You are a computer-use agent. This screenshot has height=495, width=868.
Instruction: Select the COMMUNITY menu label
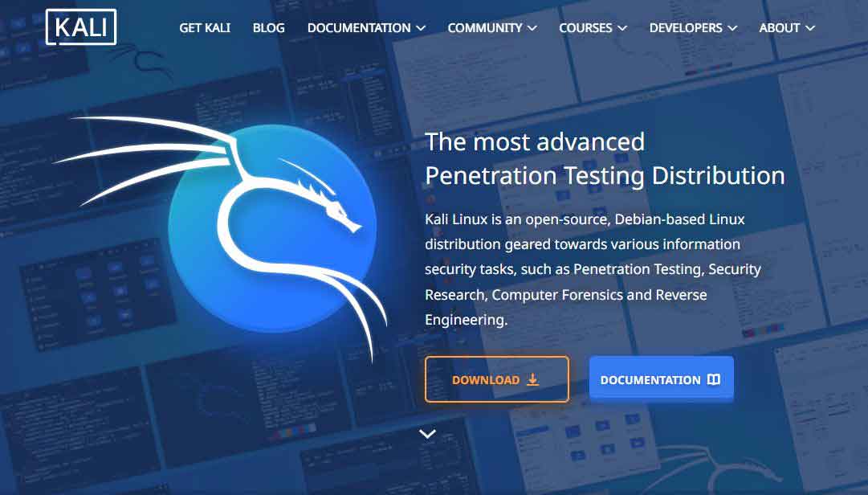pyautogui.click(x=484, y=27)
